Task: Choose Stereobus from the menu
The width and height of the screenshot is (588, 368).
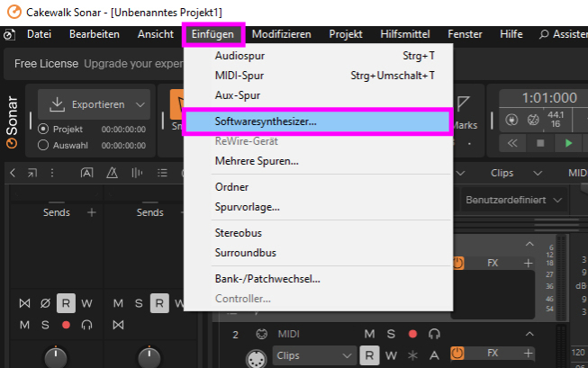Action: click(x=318, y=233)
